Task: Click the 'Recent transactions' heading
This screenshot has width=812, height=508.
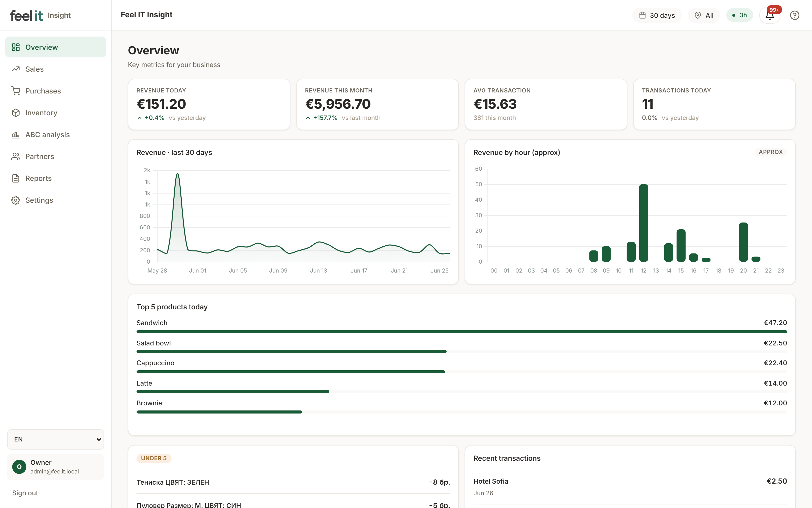Action: coord(507,458)
